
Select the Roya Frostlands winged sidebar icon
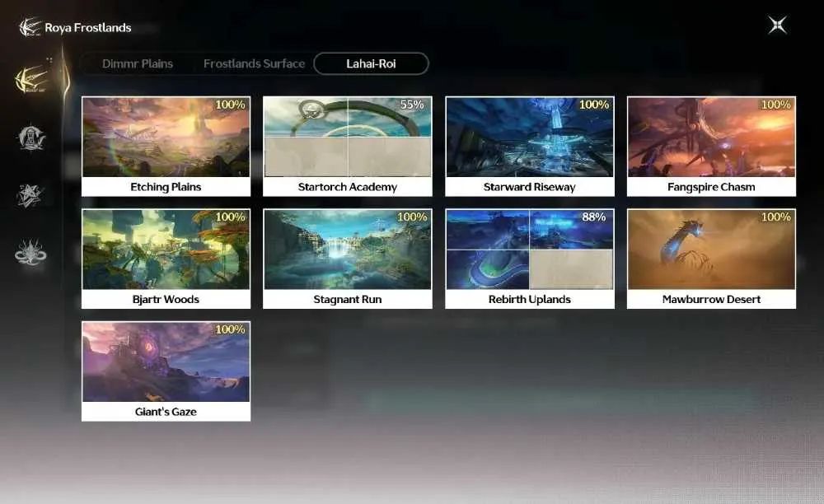(32, 79)
